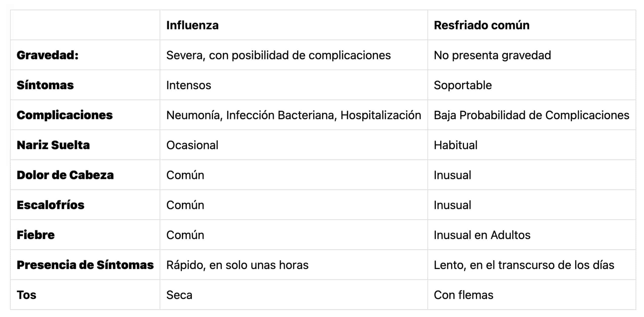The image size is (644, 317).
Task: Select the Dolor de Cabeza label
Action: (65, 175)
